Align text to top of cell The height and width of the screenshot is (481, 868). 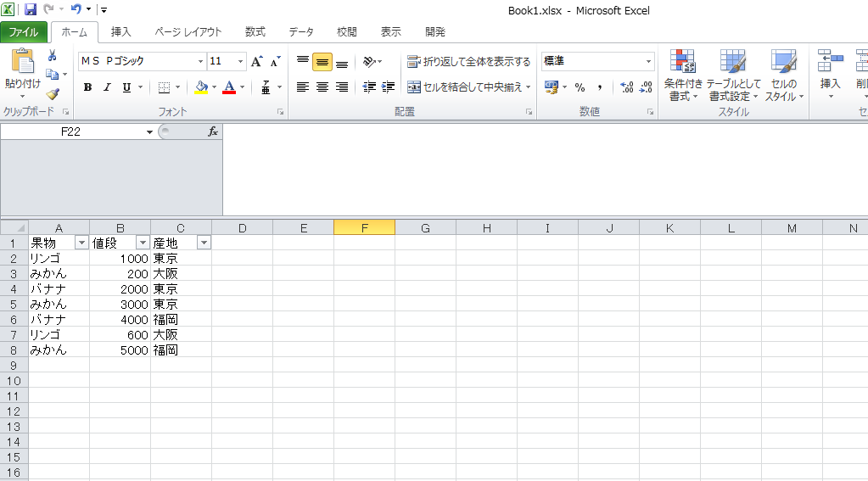coord(303,61)
